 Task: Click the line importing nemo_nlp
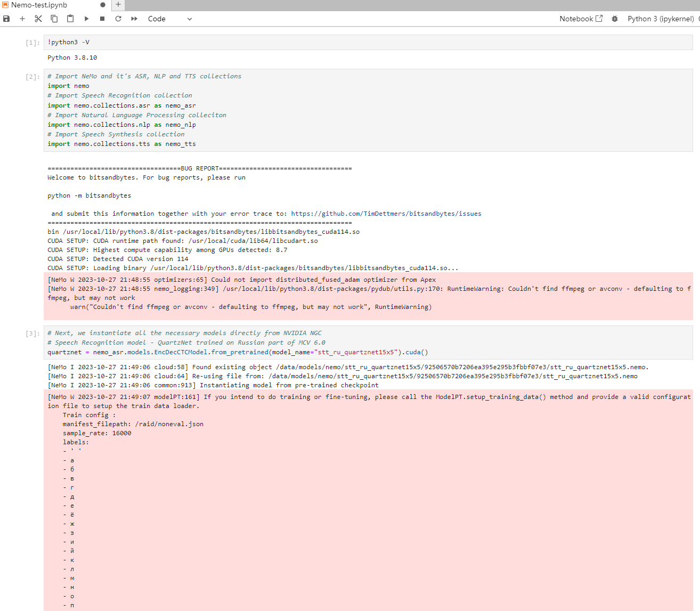(121, 125)
